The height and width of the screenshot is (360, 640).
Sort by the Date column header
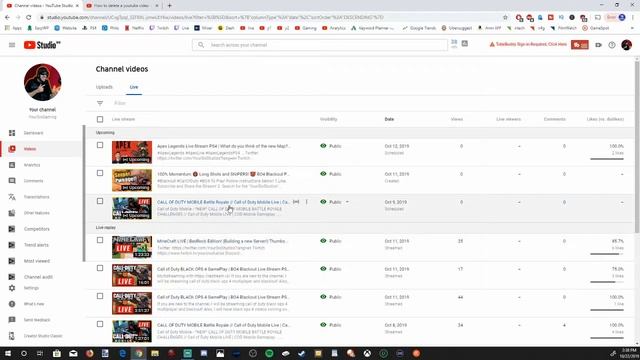point(389,119)
